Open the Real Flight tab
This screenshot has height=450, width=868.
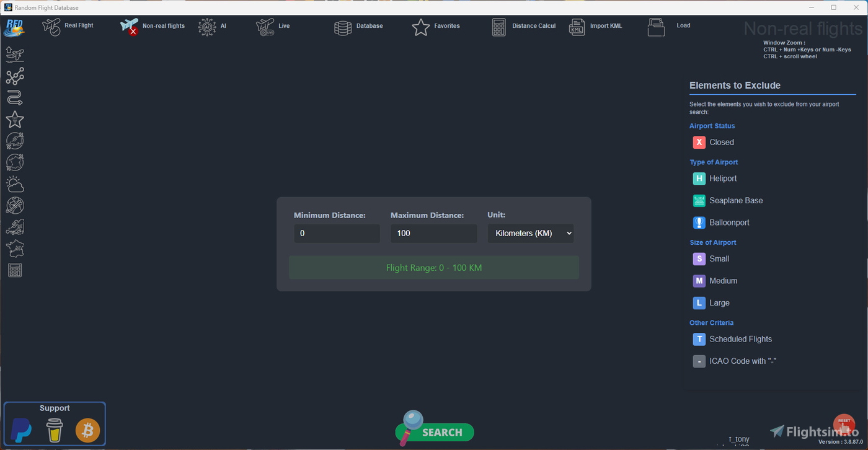(x=68, y=26)
